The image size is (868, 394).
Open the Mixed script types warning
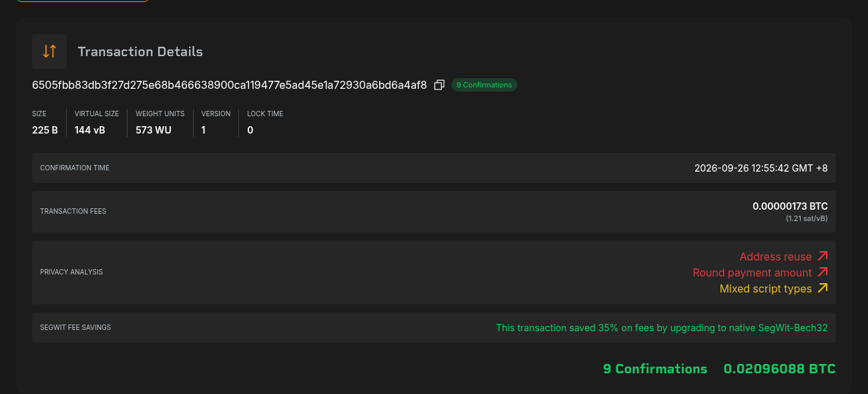tap(766, 288)
